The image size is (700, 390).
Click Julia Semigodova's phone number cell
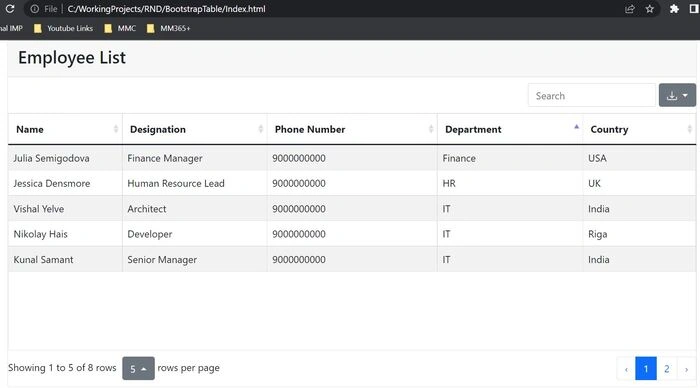tap(352, 158)
